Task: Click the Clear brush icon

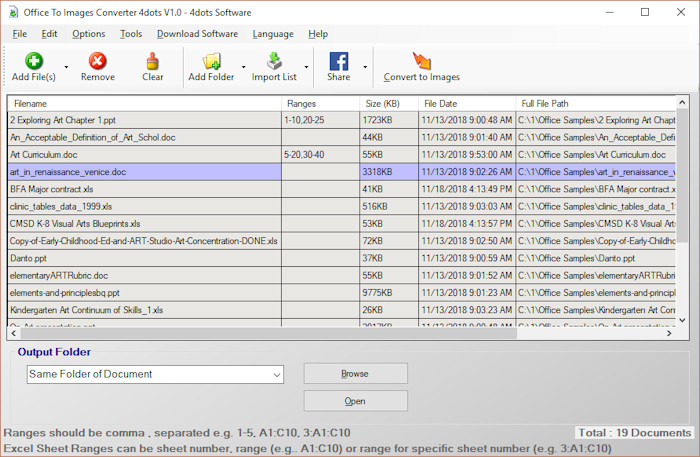Action: 152,61
